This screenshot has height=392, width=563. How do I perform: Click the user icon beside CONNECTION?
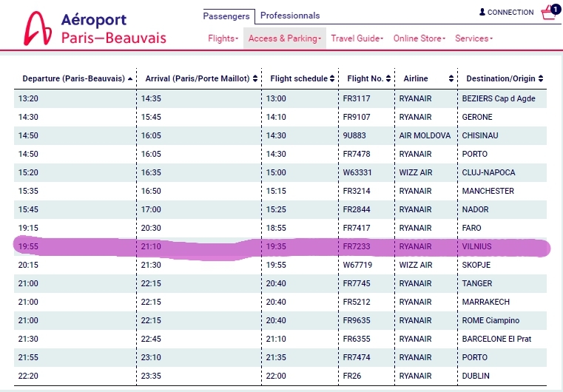482,13
